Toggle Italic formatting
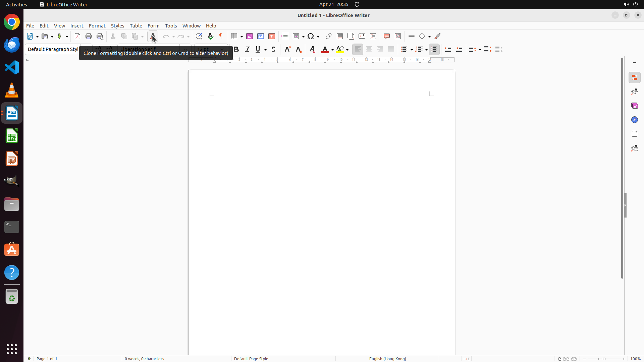The width and height of the screenshot is (644, 362). pos(247,49)
